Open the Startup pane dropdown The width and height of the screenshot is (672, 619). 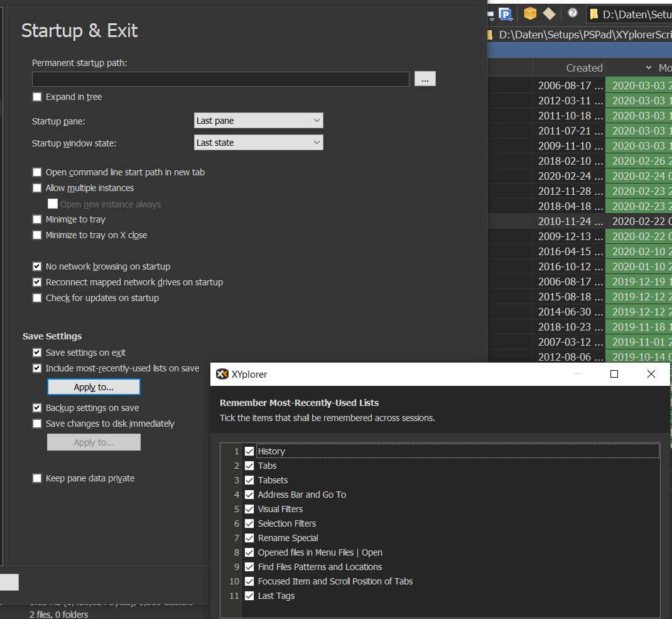[259, 121]
